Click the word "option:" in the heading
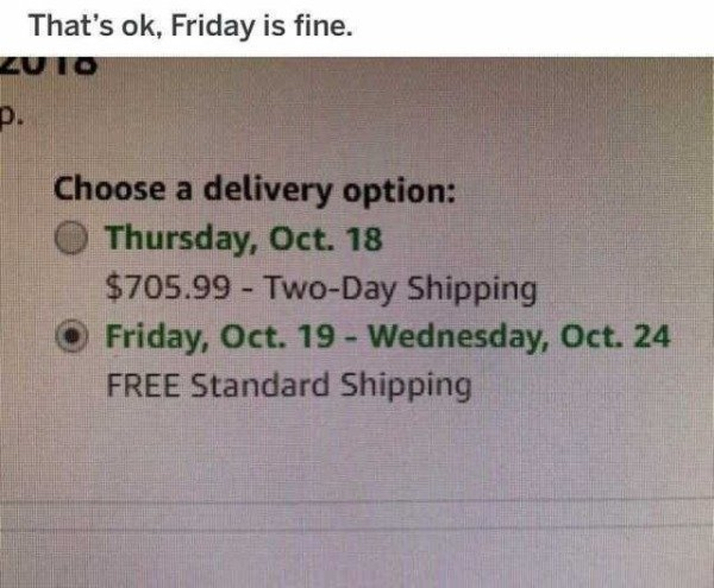 [x=399, y=189]
